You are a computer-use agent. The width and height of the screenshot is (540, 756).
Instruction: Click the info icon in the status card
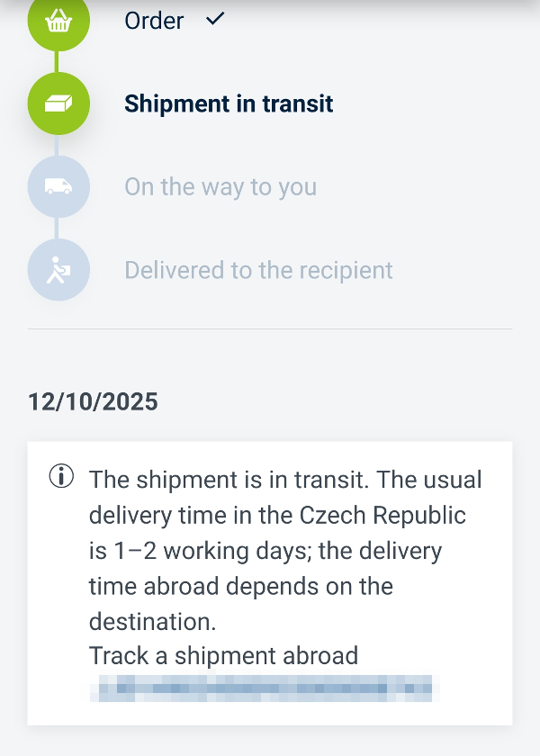(61, 478)
